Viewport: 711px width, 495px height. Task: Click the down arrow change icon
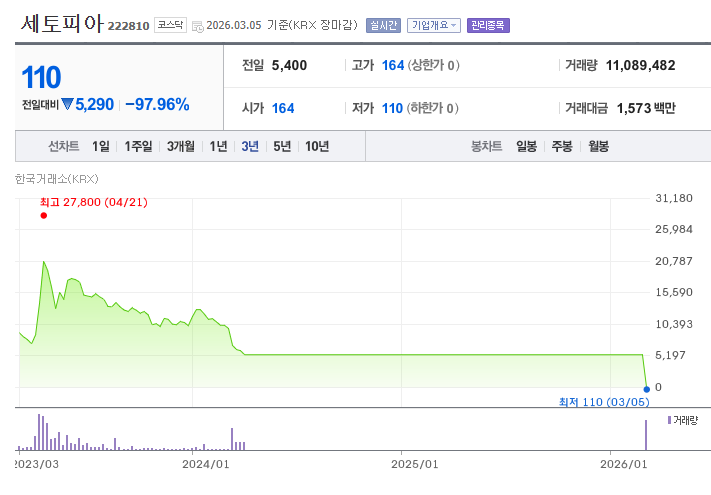click(67, 104)
